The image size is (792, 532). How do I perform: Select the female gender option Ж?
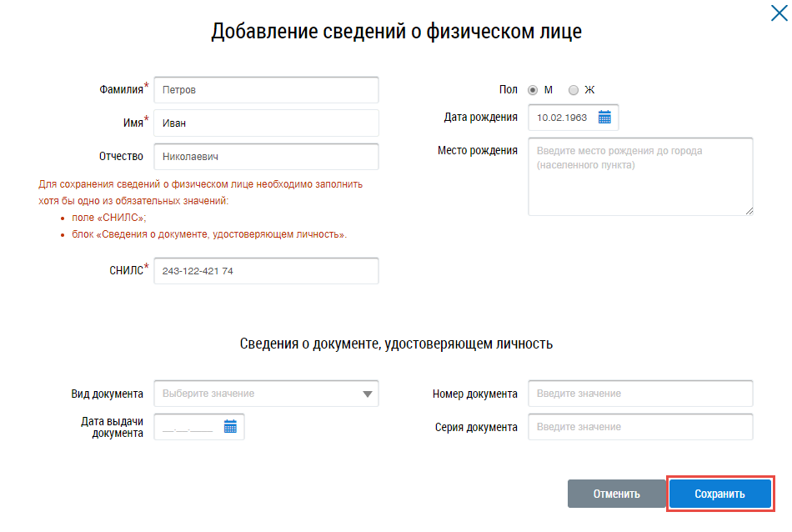tap(573, 90)
